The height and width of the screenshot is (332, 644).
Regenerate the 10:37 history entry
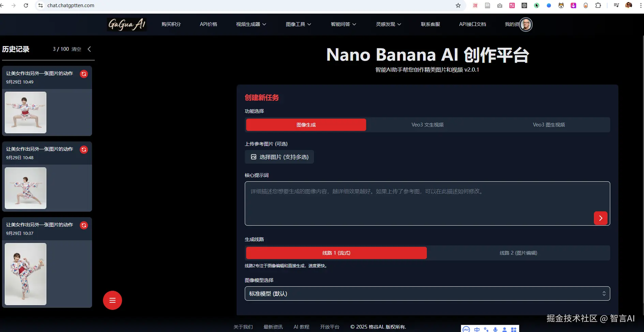pos(84,225)
